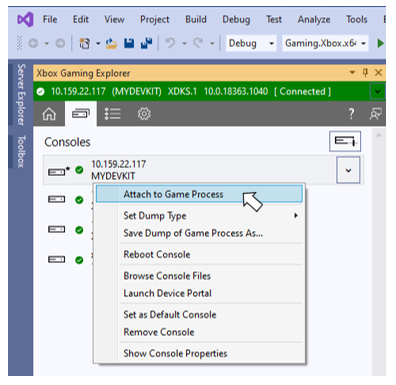
Task: Click the New Project toolbar icon
Action: [x=84, y=43]
